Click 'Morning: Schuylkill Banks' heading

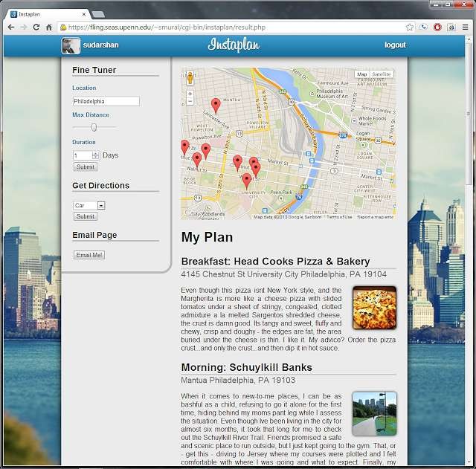pos(246,367)
